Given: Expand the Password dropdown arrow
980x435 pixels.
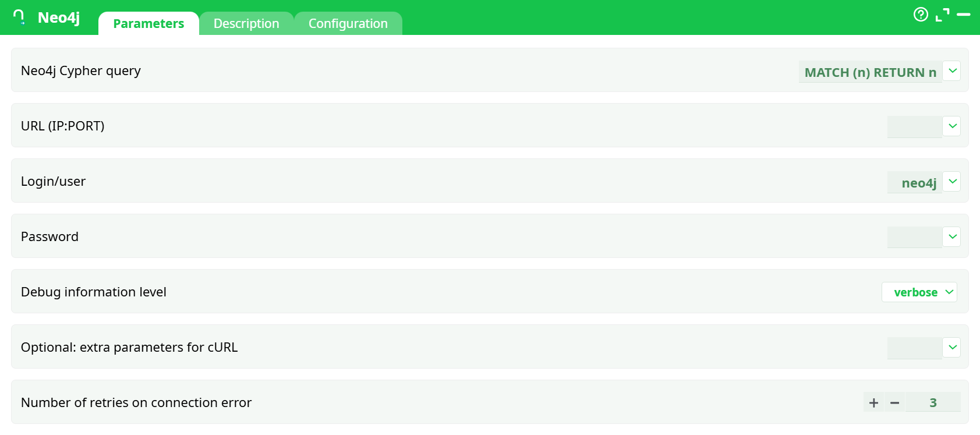Looking at the screenshot, I should (x=952, y=237).
